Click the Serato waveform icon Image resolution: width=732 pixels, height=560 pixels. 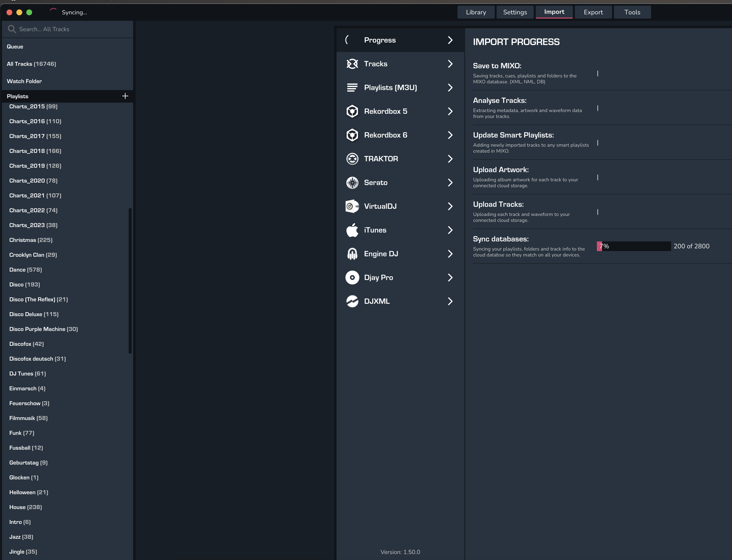(x=352, y=183)
